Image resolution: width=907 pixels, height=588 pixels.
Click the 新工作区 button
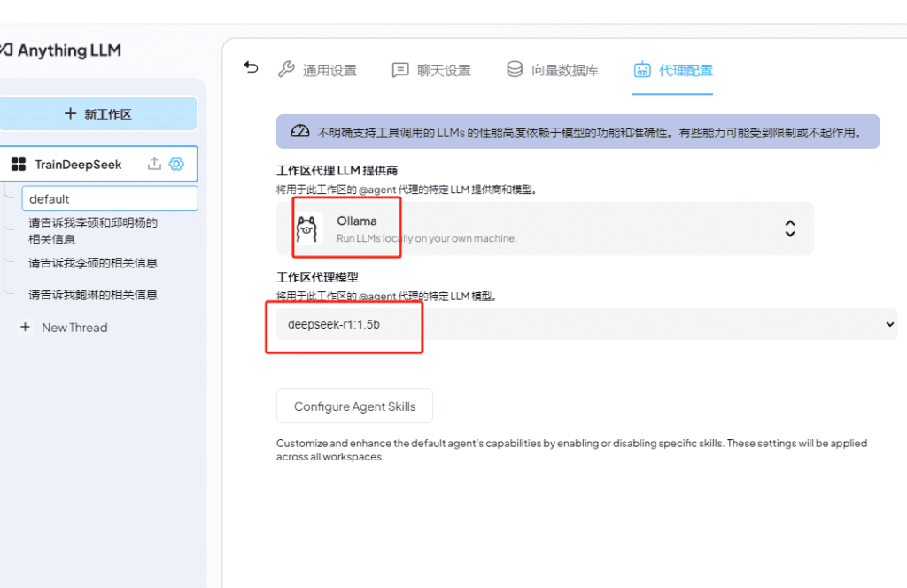click(98, 114)
